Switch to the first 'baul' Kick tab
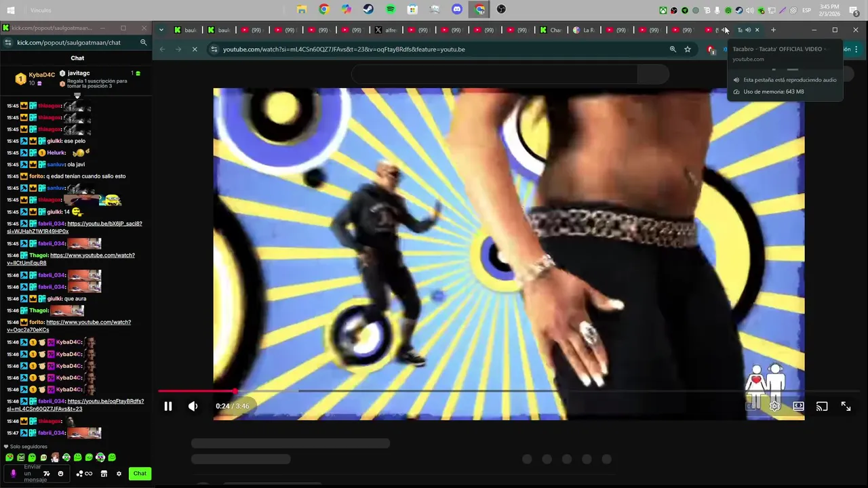 (x=186, y=30)
